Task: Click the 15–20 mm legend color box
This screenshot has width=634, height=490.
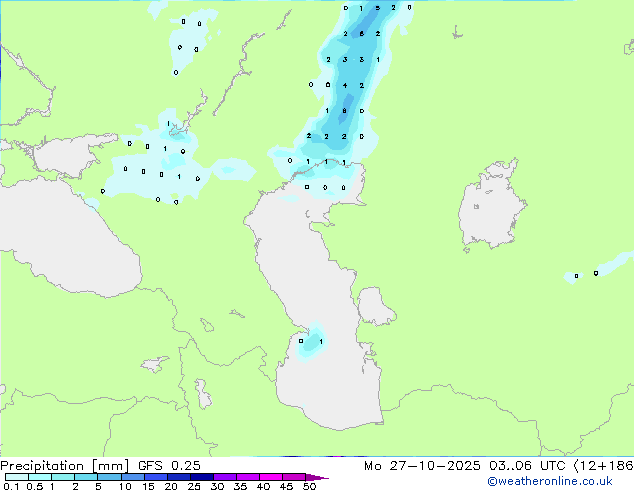Action: point(155,477)
